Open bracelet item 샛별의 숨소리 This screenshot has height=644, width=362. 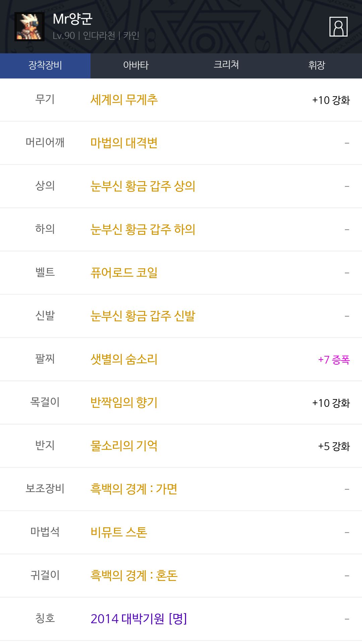coord(124,359)
